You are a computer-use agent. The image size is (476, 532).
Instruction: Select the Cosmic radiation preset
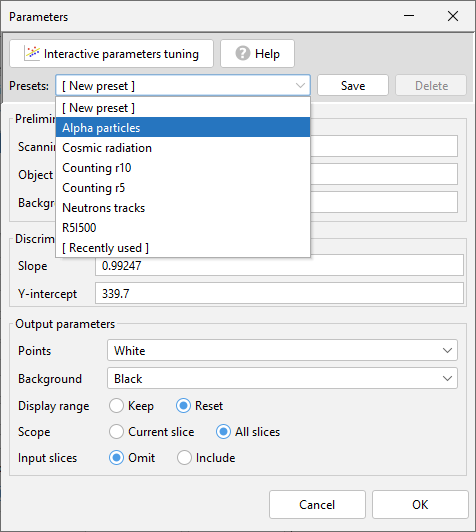(183, 148)
